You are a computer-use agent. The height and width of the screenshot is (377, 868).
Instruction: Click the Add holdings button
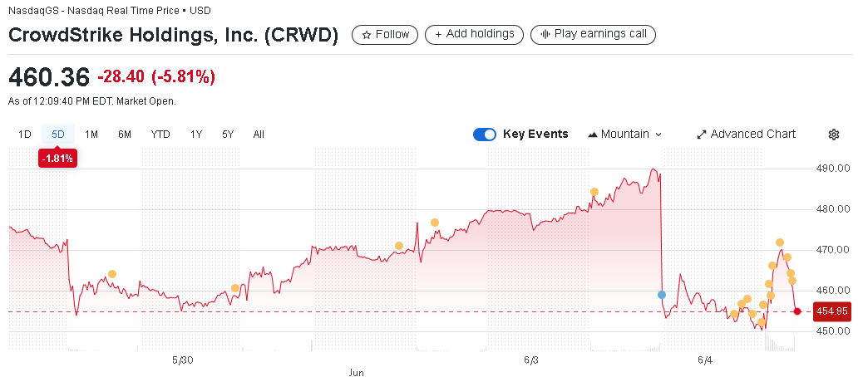(474, 34)
